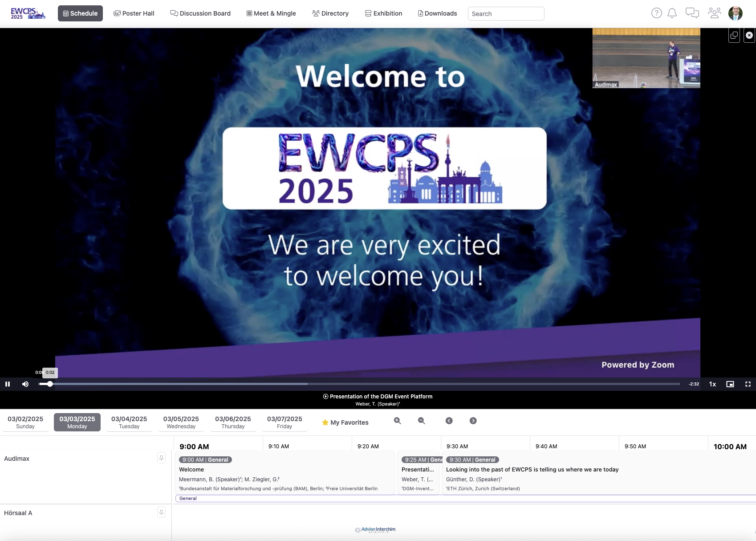Pin the Audimax room row
756x541 pixels.
[161, 458]
